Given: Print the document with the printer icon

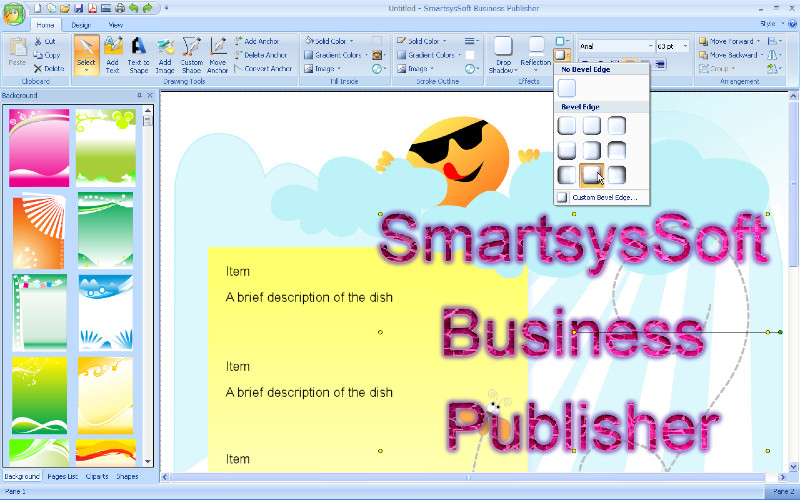Looking at the screenshot, I should (120, 8).
